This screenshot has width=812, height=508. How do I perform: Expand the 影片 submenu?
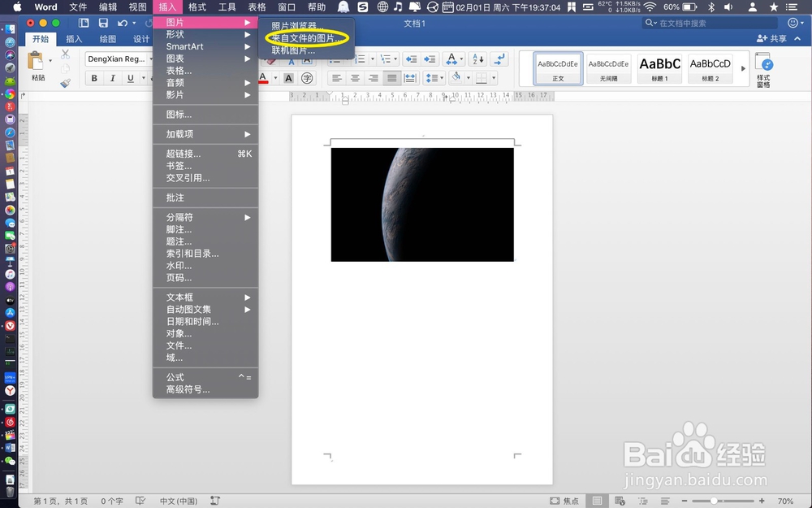[205, 95]
